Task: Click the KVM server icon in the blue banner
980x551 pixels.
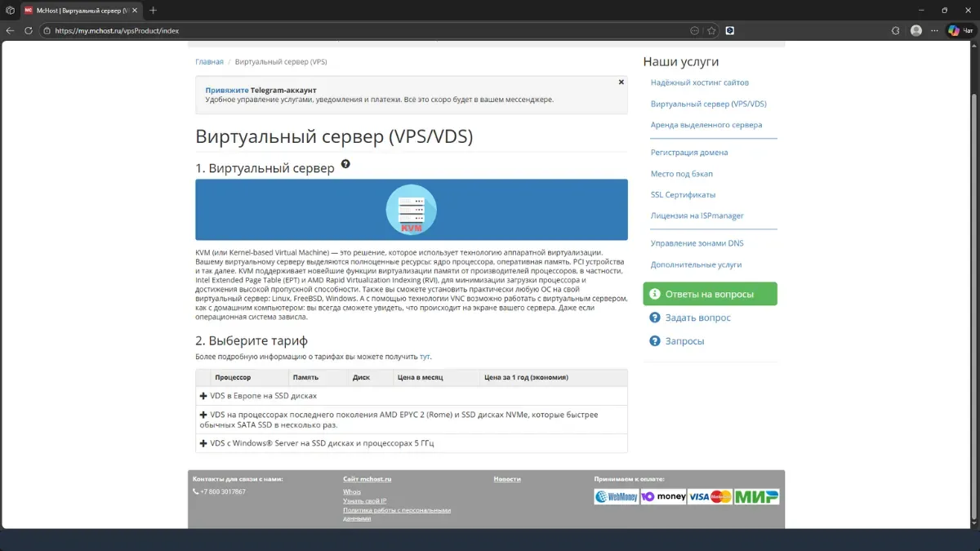Action: pyautogui.click(x=411, y=210)
